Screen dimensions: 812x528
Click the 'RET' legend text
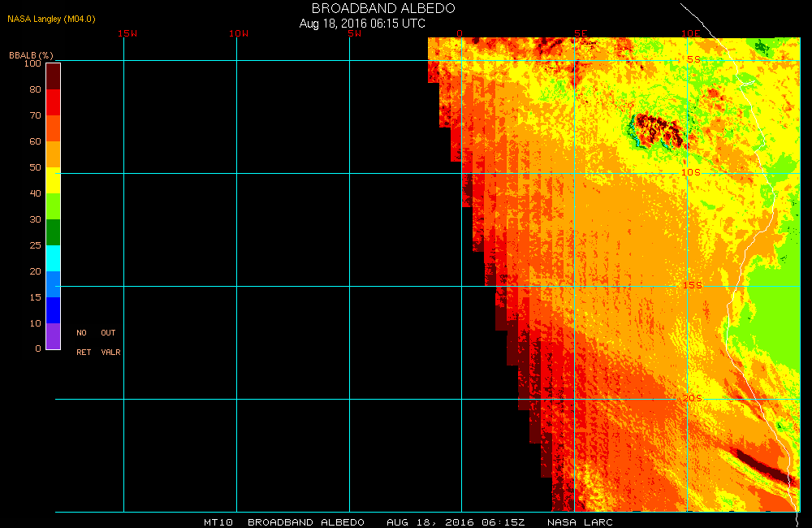(84, 352)
